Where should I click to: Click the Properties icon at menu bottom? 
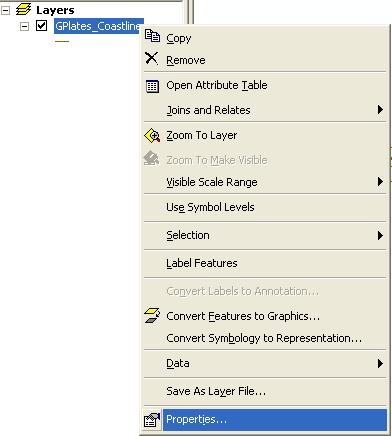click(152, 420)
